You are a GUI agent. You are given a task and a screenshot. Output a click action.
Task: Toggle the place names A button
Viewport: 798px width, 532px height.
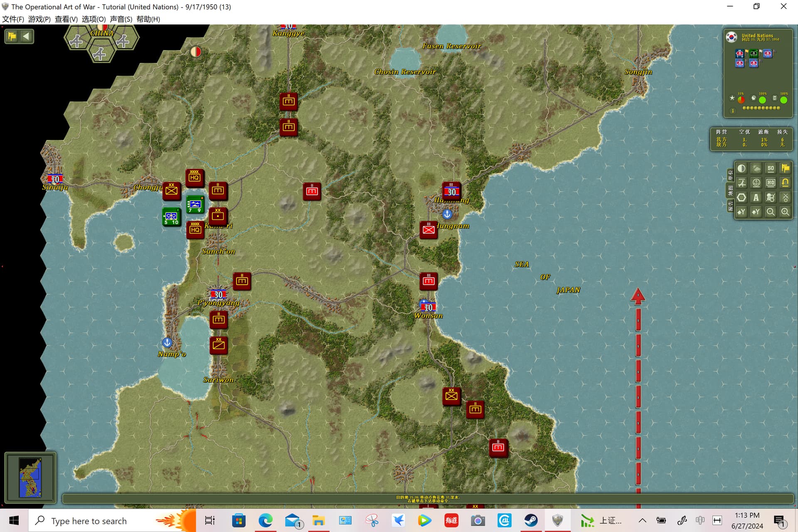click(x=756, y=197)
